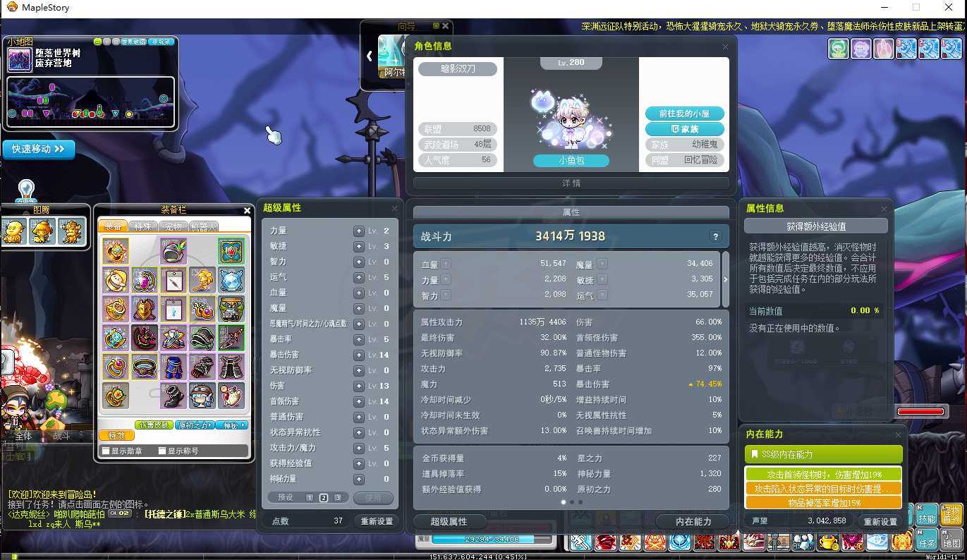Open the Primal Force (原初之力) dropdown button
This screenshot has width=967, height=560.
click(x=193, y=425)
